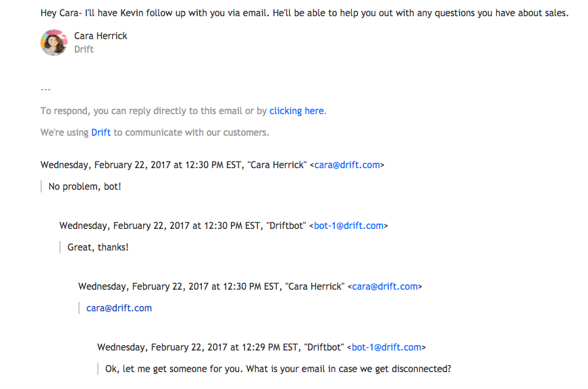
Task: Select the "Cara Herrick" sender name beside avatar
Action: pos(101,36)
